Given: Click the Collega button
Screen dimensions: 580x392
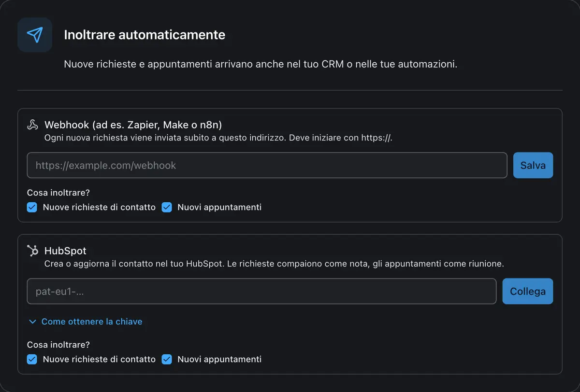Looking at the screenshot, I should [x=528, y=291].
